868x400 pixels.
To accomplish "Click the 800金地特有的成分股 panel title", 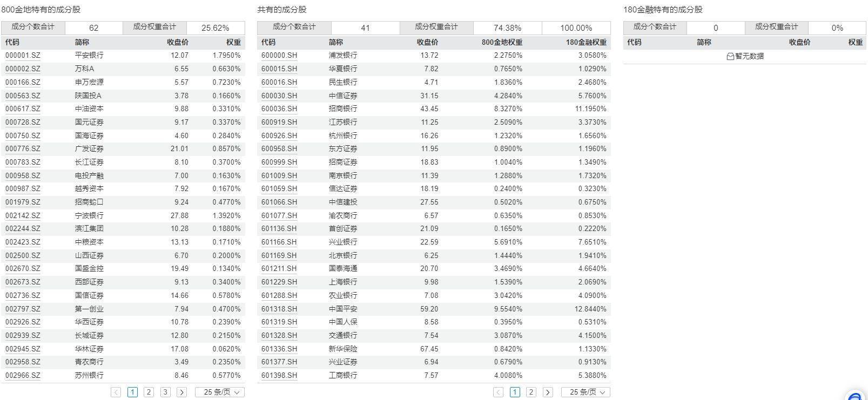I will (41, 10).
